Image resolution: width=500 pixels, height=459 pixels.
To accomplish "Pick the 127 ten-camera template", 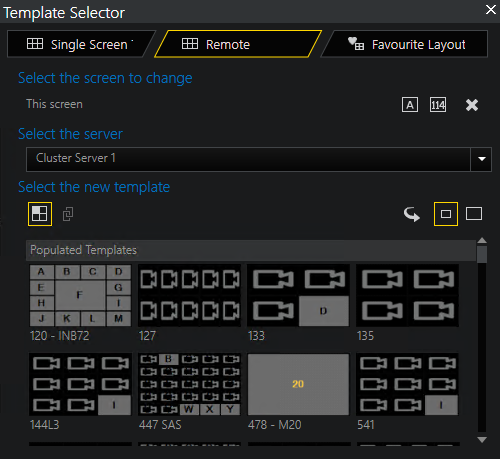I will coord(189,296).
